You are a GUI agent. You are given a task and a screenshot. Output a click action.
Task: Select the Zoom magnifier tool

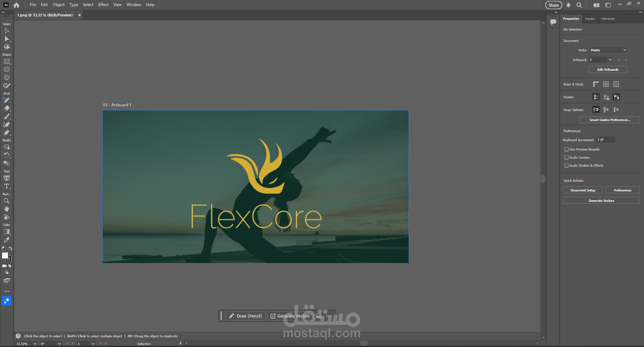7,201
